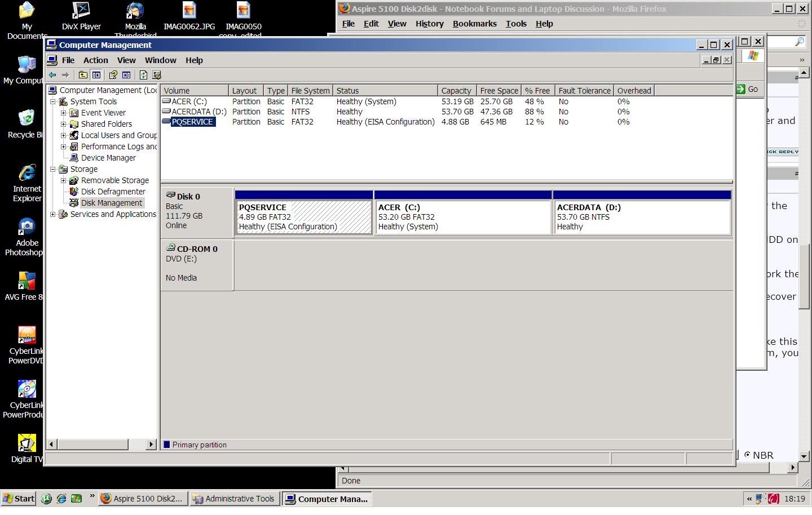The width and height of the screenshot is (812, 515).
Task: Open Firefox Bookmarks menu
Action: [x=475, y=24]
